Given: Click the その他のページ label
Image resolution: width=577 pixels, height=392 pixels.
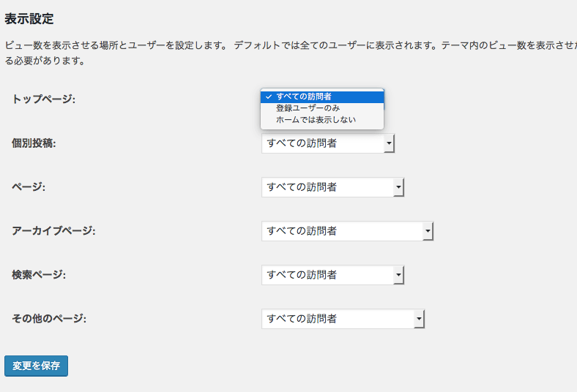Looking at the screenshot, I should (x=49, y=319).
